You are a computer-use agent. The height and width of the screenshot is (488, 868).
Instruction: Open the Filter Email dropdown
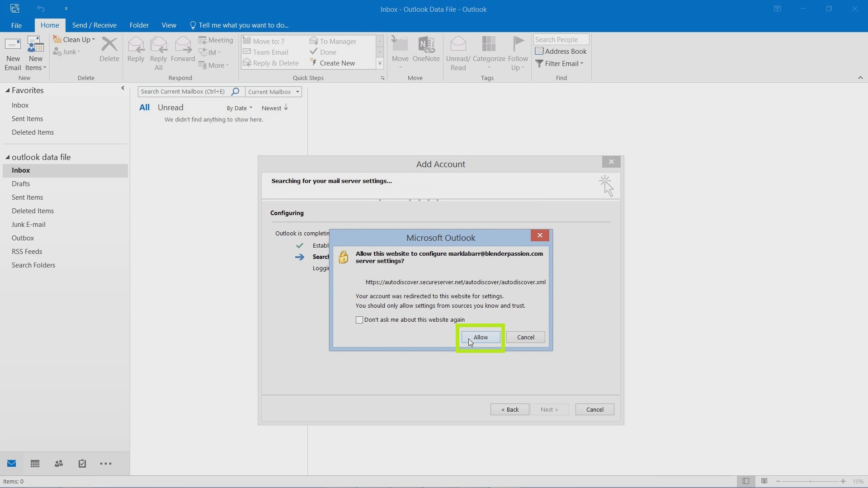pyautogui.click(x=560, y=64)
